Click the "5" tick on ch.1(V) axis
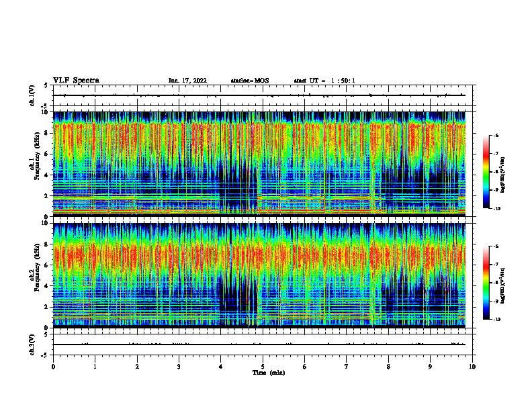 [46, 86]
